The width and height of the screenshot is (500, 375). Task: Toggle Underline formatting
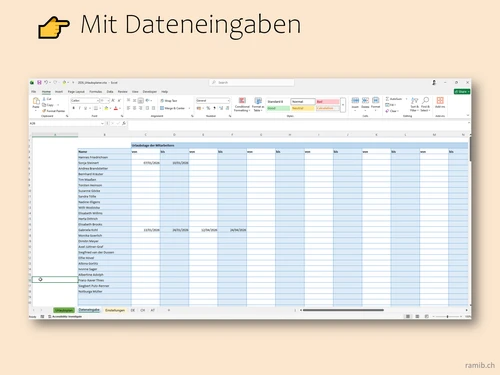coord(85,108)
